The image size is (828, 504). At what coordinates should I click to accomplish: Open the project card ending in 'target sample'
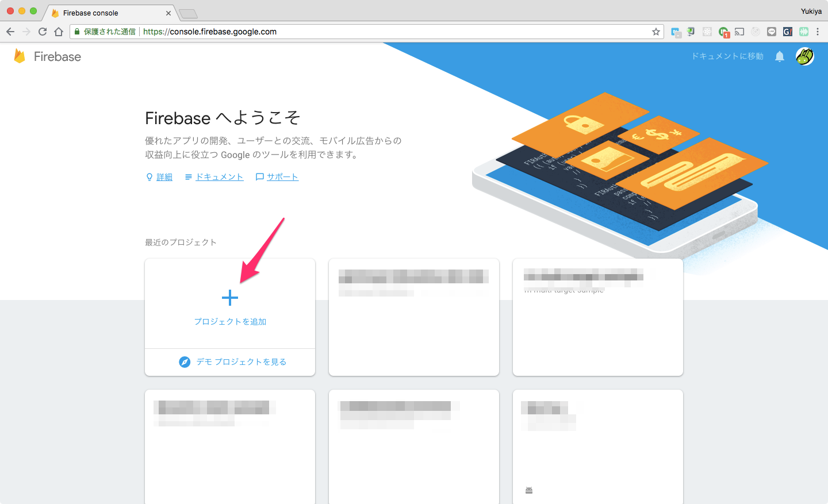(x=598, y=317)
